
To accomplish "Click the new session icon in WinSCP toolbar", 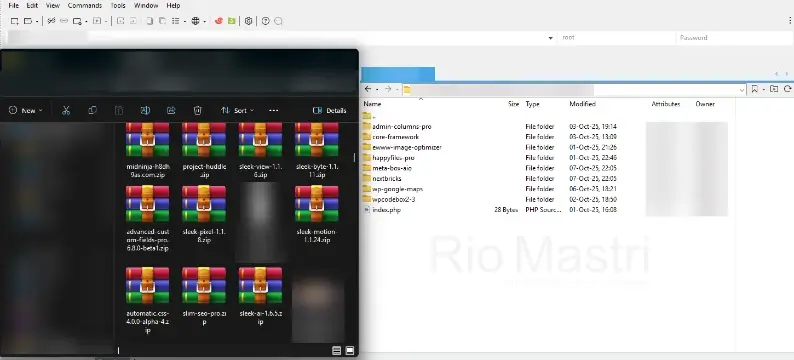I will tap(15, 21).
